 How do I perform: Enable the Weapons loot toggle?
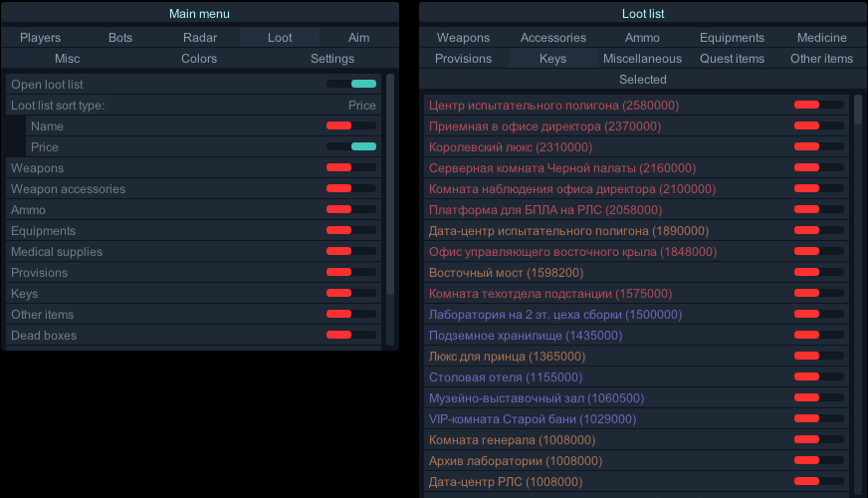click(351, 168)
